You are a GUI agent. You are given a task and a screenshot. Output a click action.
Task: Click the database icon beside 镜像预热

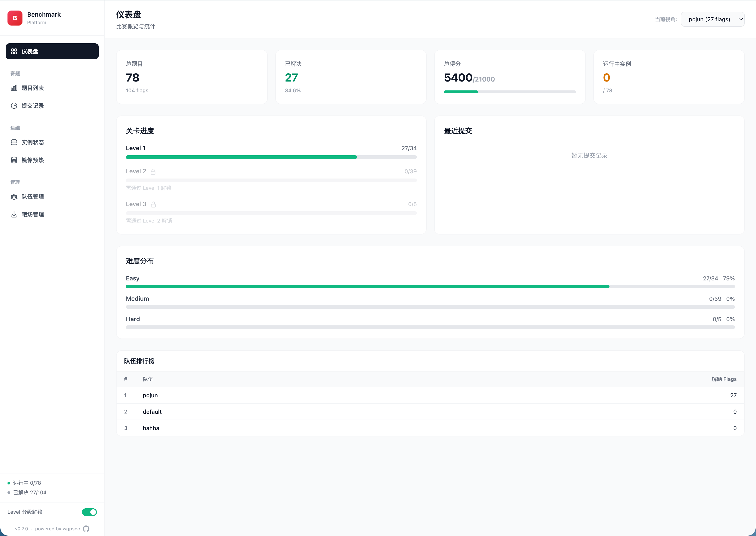point(14,160)
